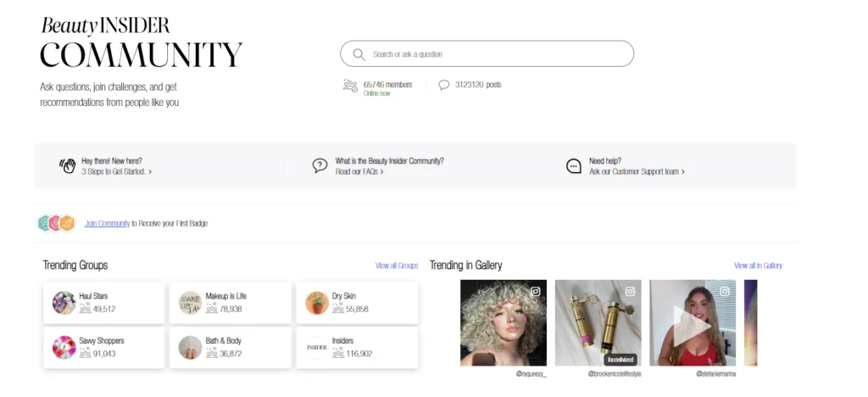This screenshot has height=397, width=868.
Task: Click the 65746 members count
Action: tap(387, 85)
